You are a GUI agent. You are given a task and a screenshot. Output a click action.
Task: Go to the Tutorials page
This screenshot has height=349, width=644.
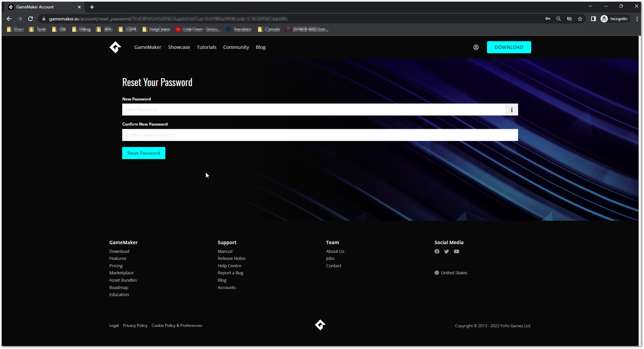coord(206,47)
